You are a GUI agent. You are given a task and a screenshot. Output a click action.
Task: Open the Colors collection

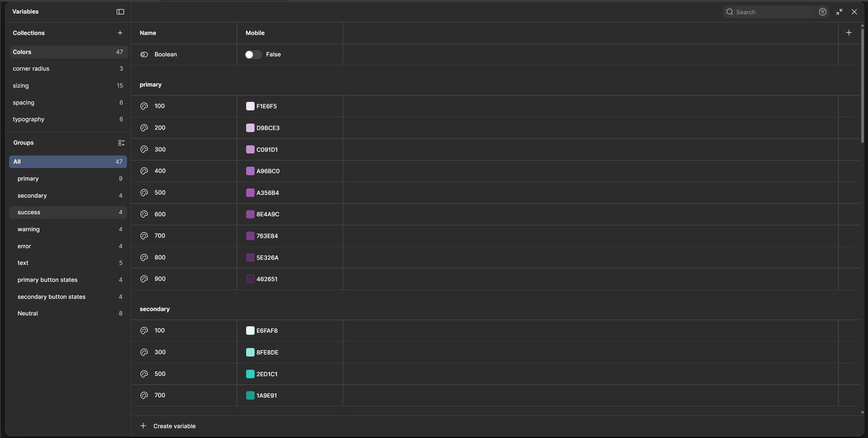tap(68, 52)
